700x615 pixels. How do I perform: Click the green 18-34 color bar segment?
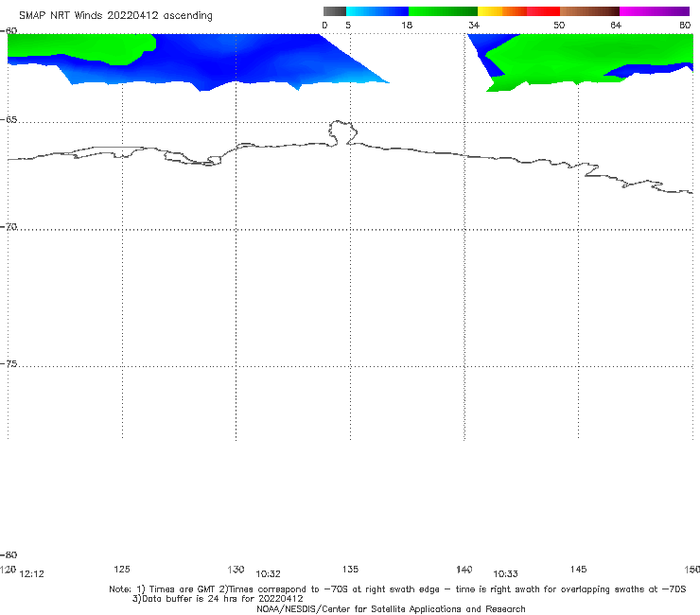click(x=443, y=11)
